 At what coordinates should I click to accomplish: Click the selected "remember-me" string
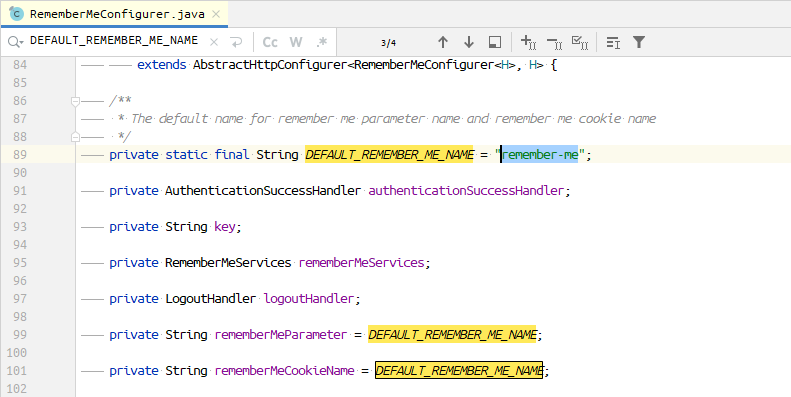coord(540,154)
